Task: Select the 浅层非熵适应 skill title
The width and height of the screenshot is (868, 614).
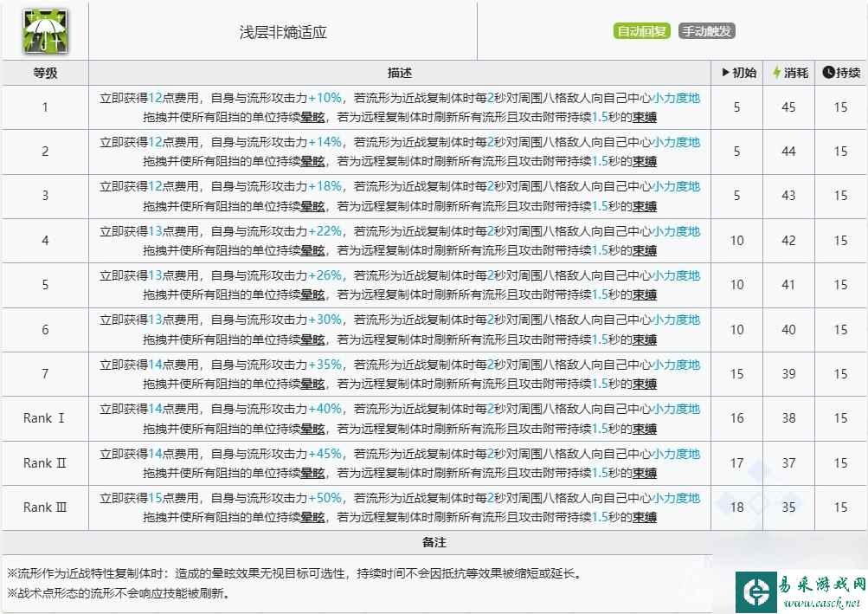Action: pos(283,32)
